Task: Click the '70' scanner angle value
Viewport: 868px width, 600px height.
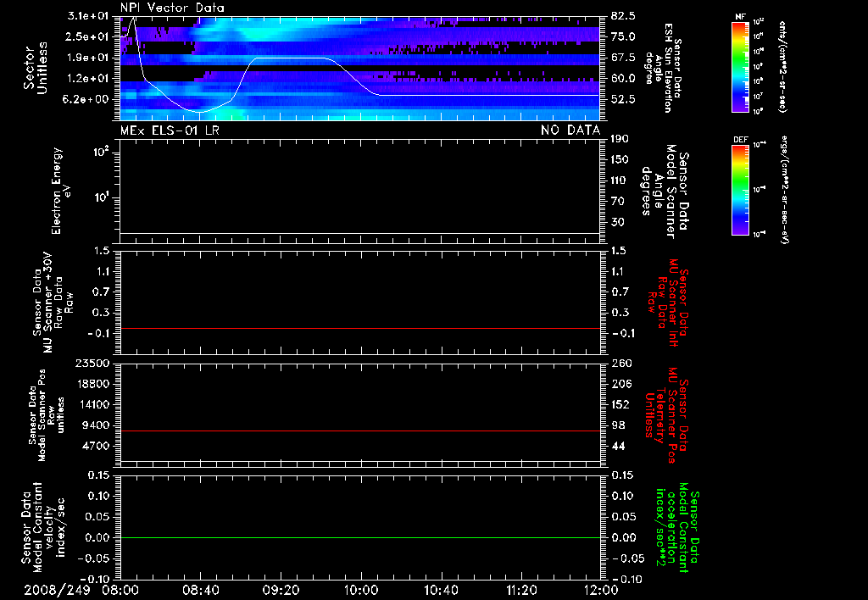Action: click(618, 201)
